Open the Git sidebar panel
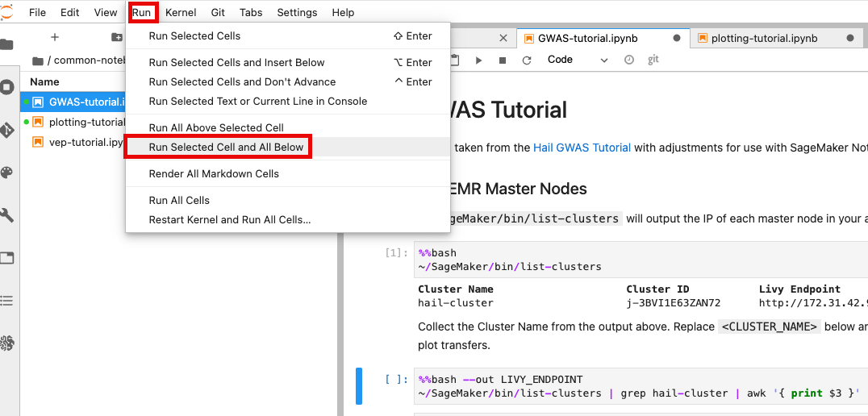This screenshot has height=416, width=868. (6, 130)
